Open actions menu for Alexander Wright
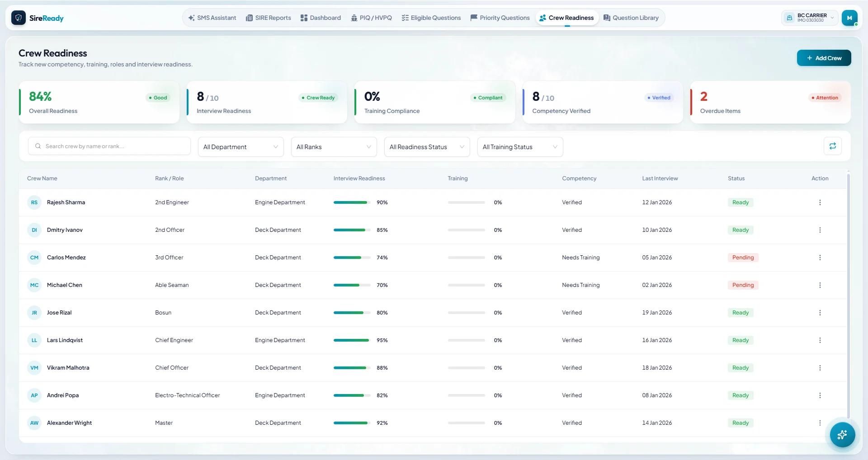This screenshot has width=868, height=460. click(x=820, y=423)
